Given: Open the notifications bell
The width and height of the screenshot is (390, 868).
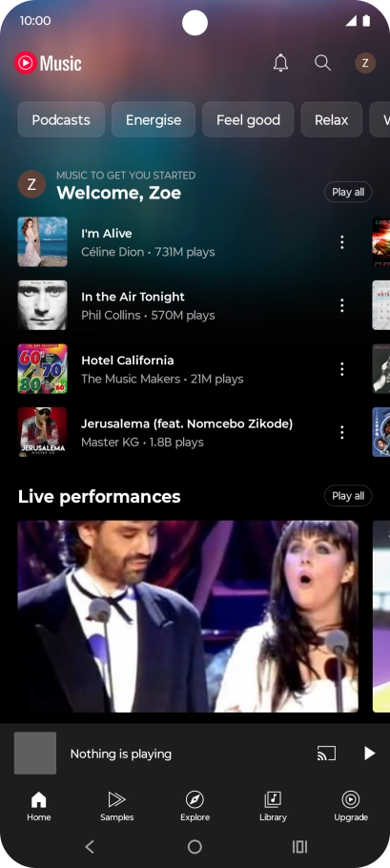Looking at the screenshot, I should point(281,63).
